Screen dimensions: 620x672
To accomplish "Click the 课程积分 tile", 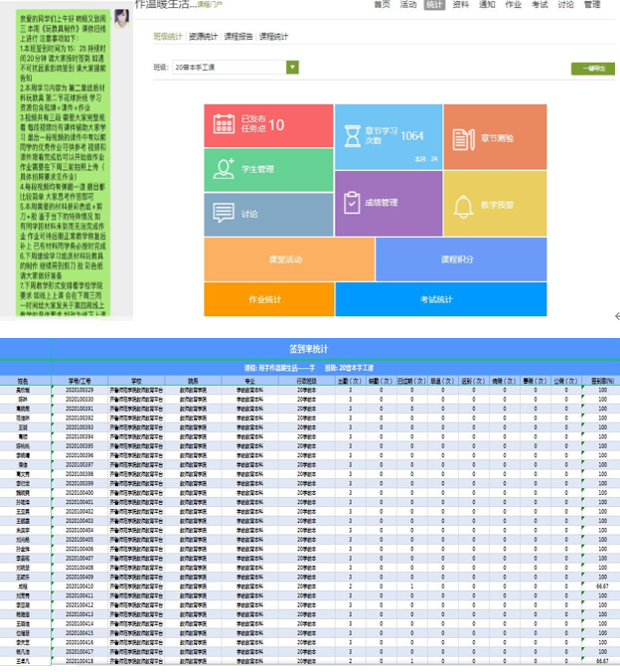I will (457, 258).
